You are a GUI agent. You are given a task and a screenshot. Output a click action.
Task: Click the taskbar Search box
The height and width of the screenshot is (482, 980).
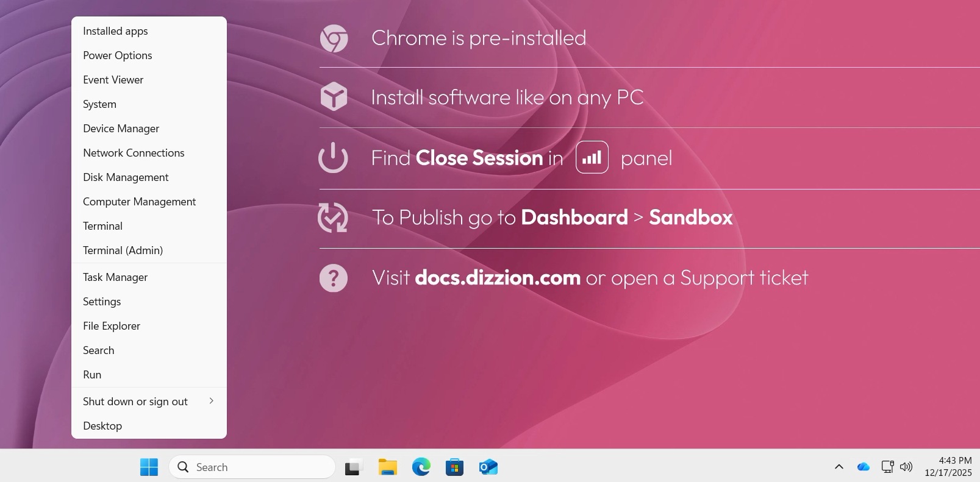pos(252,467)
